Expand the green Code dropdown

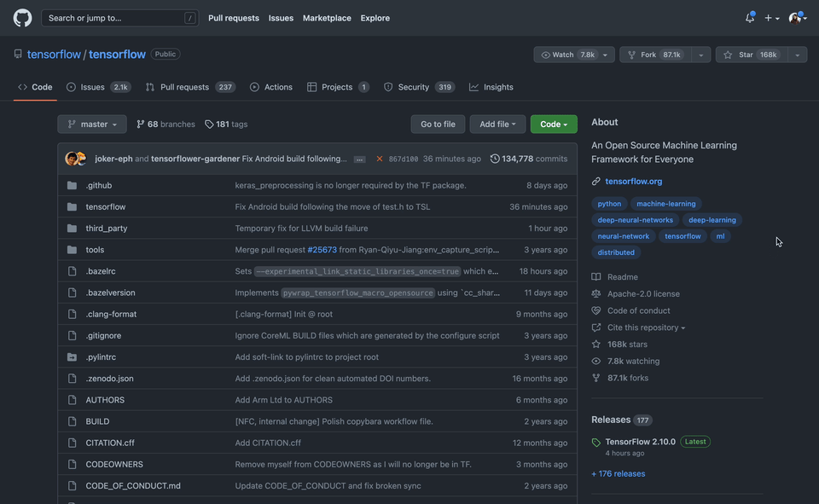pos(554,125)
